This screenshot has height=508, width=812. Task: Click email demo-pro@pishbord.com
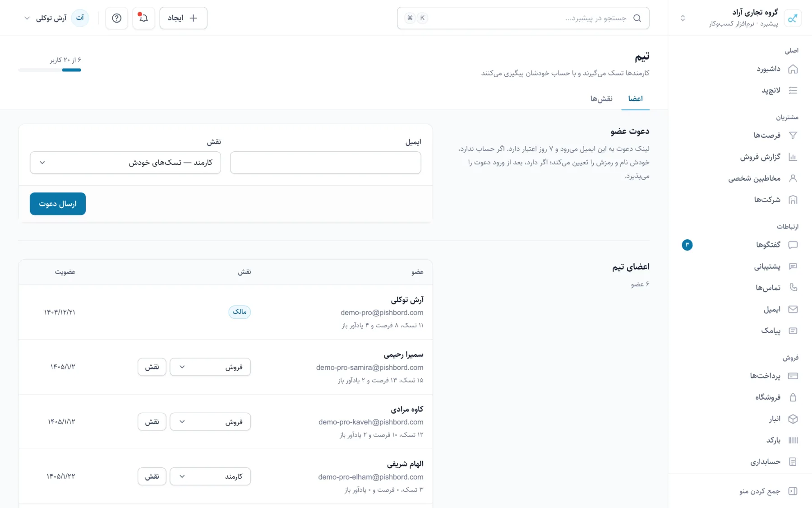[382, 312]
